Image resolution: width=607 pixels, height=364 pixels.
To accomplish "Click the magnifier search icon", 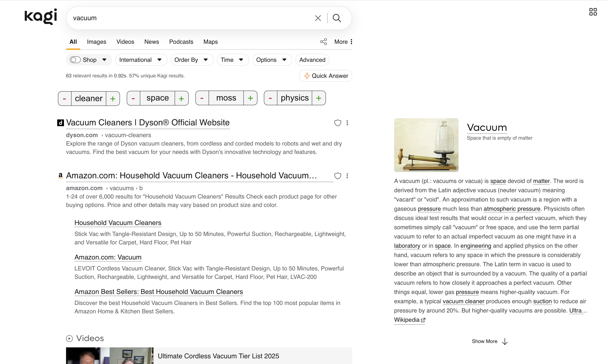I will [337, 18].
